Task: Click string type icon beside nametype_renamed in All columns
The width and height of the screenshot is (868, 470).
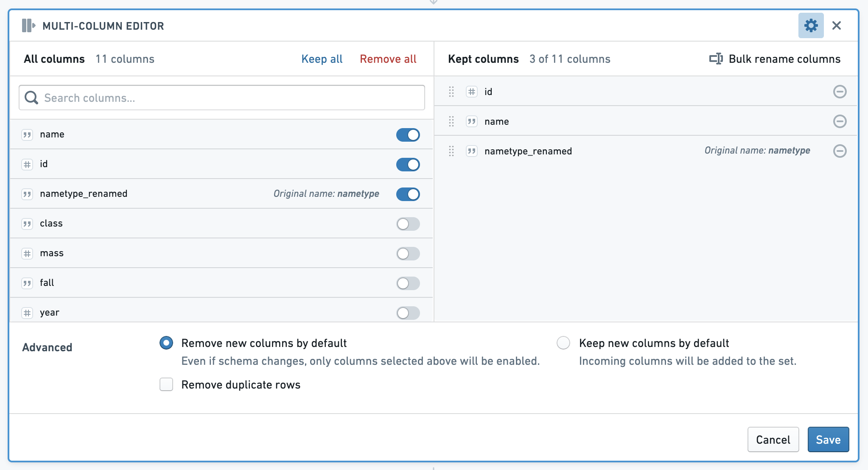Action: pyautogui.click(x=27, y=194)
